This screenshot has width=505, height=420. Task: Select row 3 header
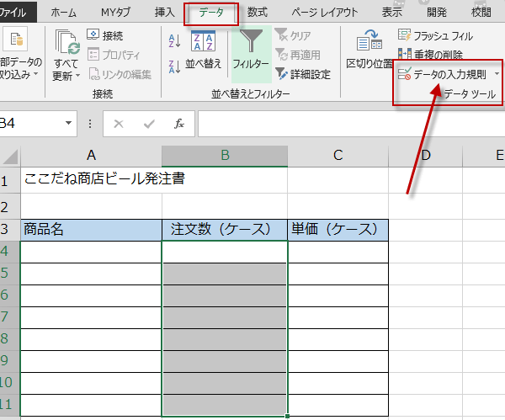9,230
